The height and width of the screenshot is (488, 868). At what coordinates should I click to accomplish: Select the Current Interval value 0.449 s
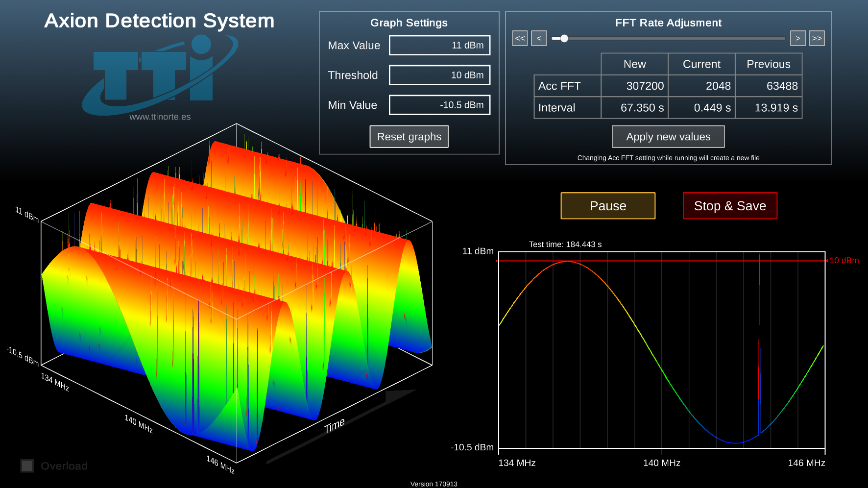click(701, 108)
